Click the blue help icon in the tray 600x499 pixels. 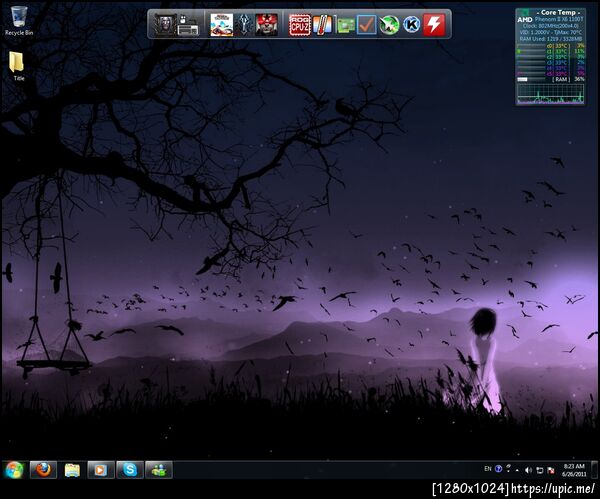tap(498, 469)
